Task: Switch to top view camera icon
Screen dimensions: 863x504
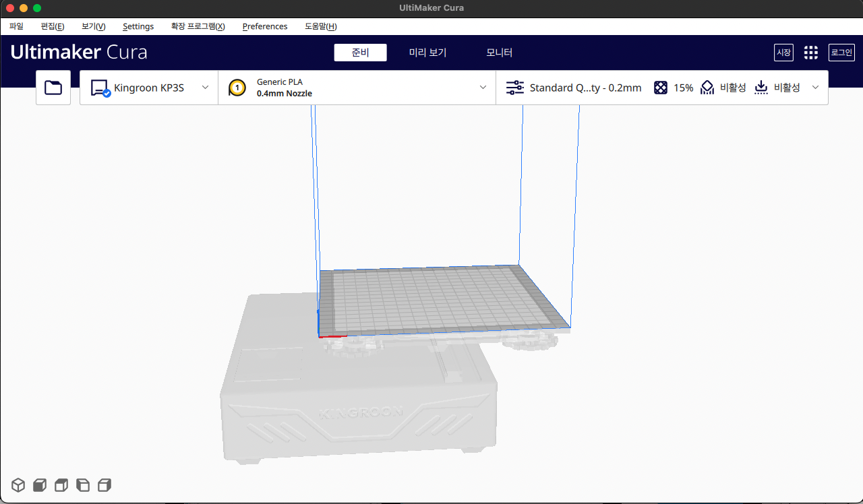Action: (x=61, y=485)
